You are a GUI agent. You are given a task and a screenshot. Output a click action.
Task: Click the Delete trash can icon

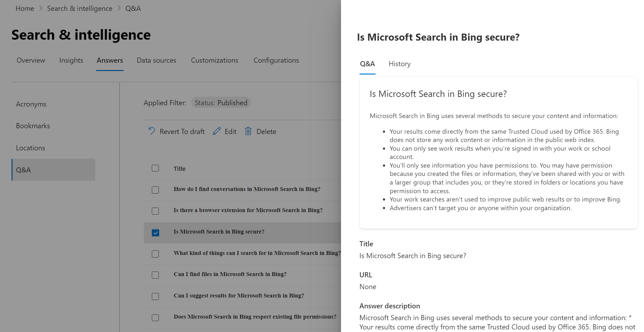tap(248, 131)
